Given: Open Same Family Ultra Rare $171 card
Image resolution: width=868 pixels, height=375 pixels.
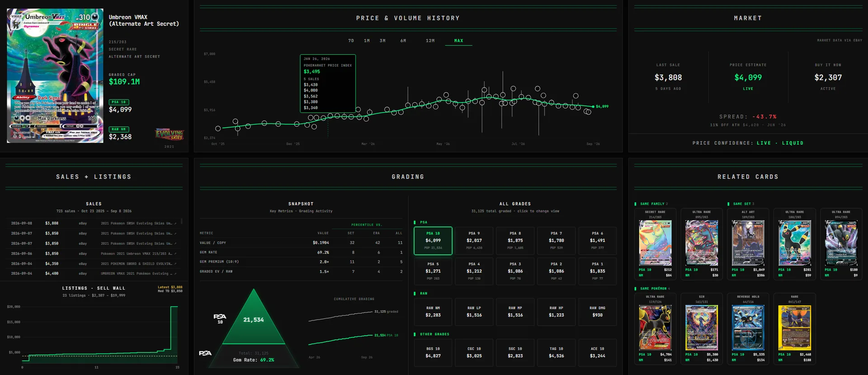Looking at the screenshot, I should (x=702, y=243).
